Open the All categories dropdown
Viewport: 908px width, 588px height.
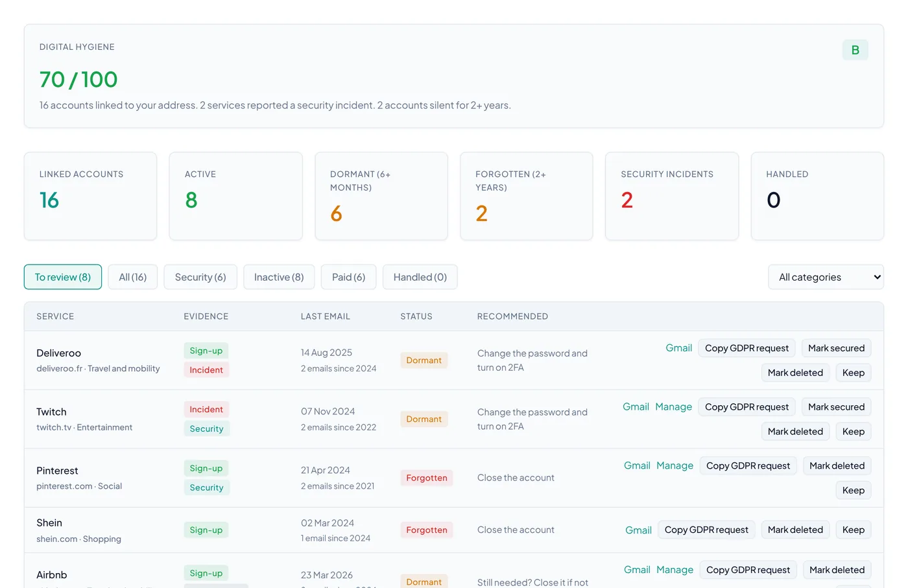tap(826, 277)
